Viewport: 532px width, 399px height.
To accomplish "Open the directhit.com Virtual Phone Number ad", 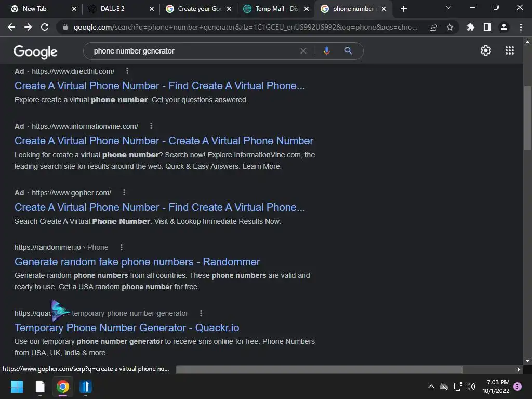I will (x=159, y=86).
